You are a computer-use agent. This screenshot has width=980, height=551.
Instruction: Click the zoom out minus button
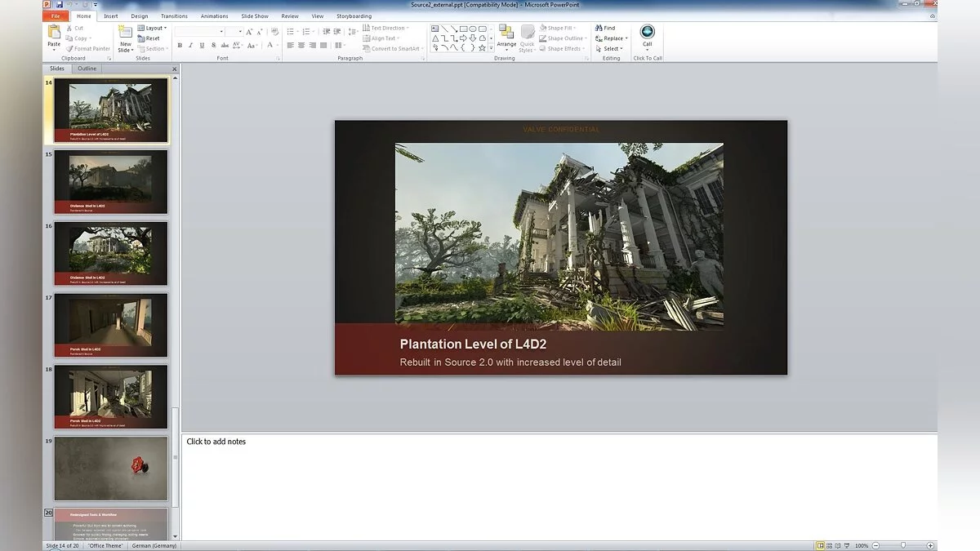(x=875, y=545)
